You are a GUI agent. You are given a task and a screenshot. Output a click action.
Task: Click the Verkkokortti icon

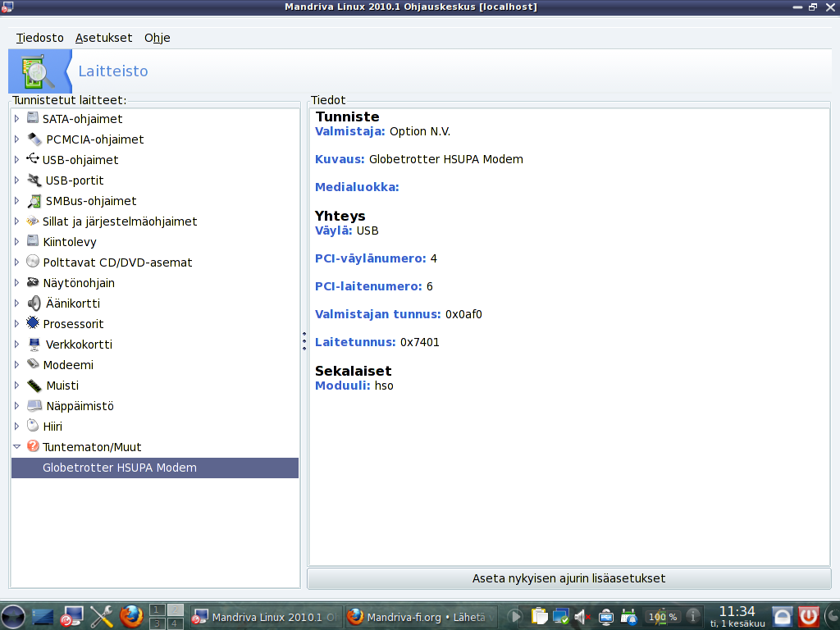click(34, 344)
